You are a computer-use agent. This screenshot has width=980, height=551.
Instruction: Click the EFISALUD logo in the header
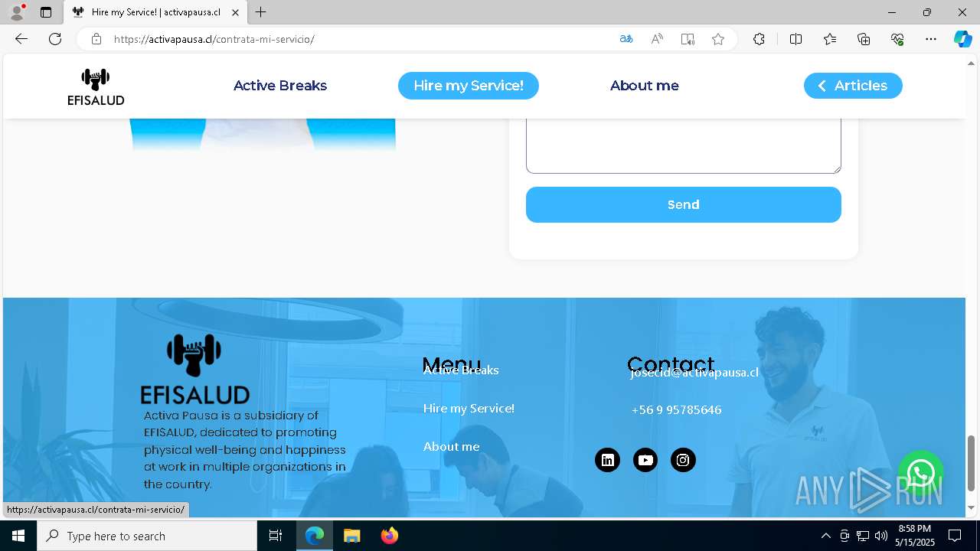pyautogui.click(x=96, y=86)
